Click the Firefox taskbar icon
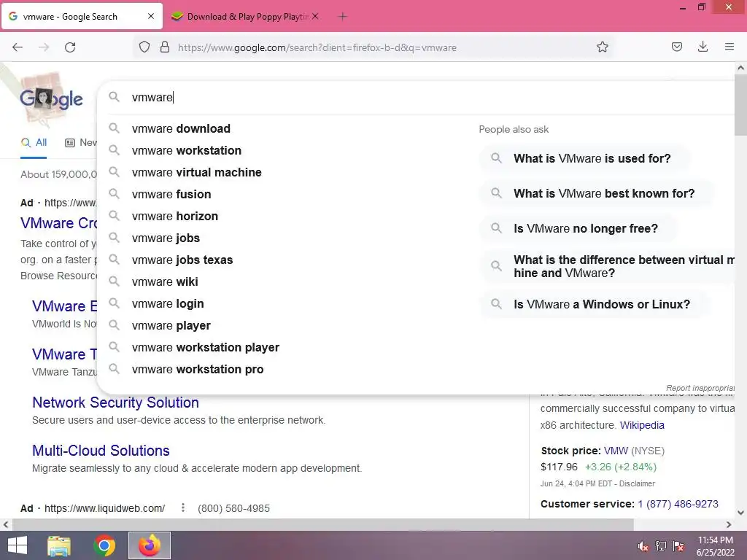Screen dimensions: 747x560 150,545
